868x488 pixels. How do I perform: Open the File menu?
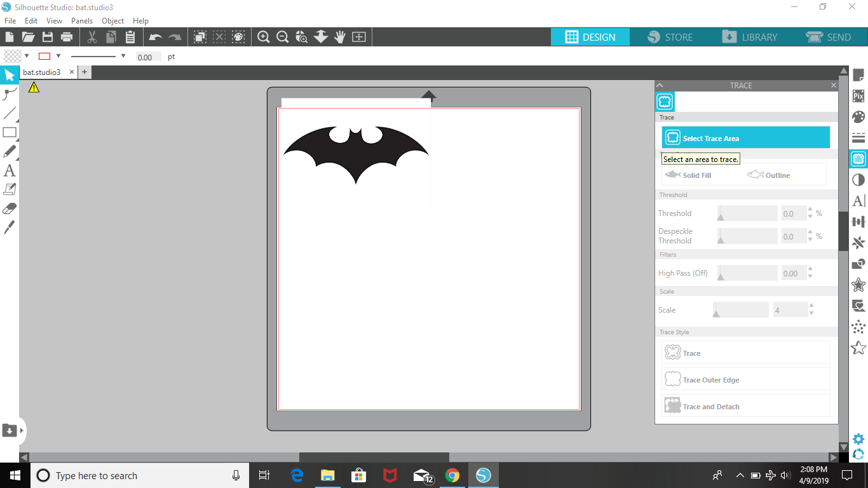pyautogui.click(x=10, y=21)
